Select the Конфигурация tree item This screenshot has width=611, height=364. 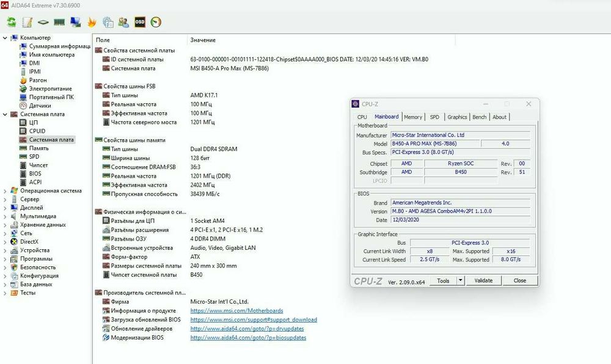39,276
